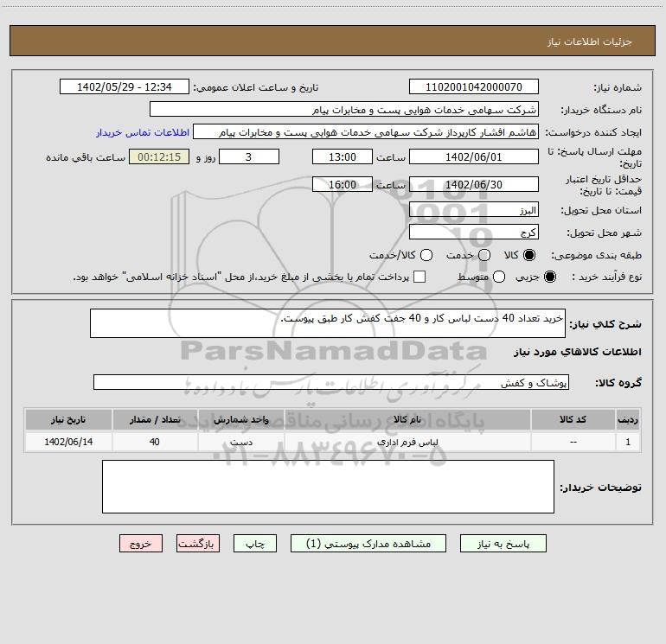Click the خروج exit button
This screenshot has height=644, width=666.
(x=141, y=544)
